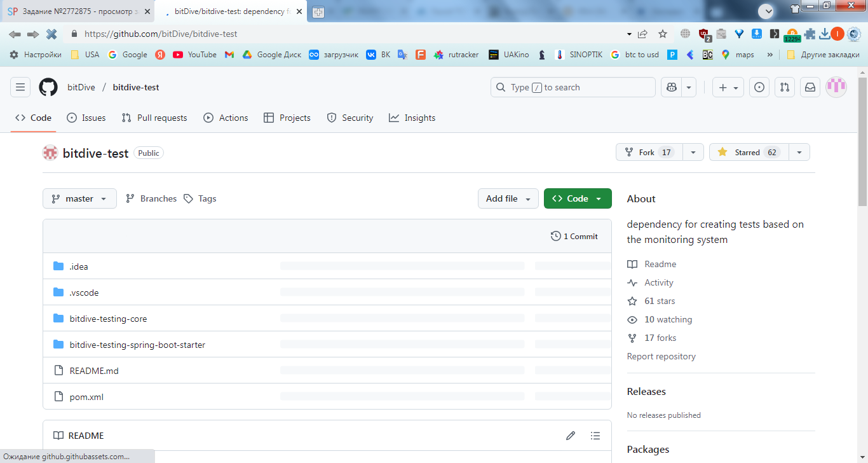Open the Projects tab
Image resolution: width=868 pixels, height=463 pixels.
point(287,118)
